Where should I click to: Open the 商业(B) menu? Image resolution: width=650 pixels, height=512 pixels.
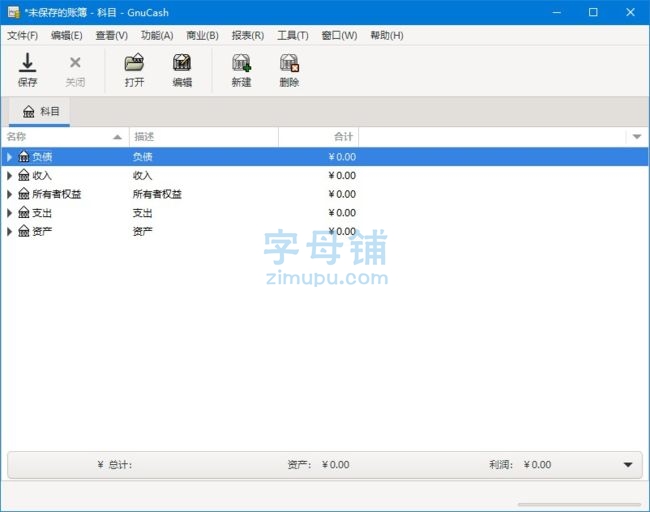pyautogui.click(x=202, y=36)
